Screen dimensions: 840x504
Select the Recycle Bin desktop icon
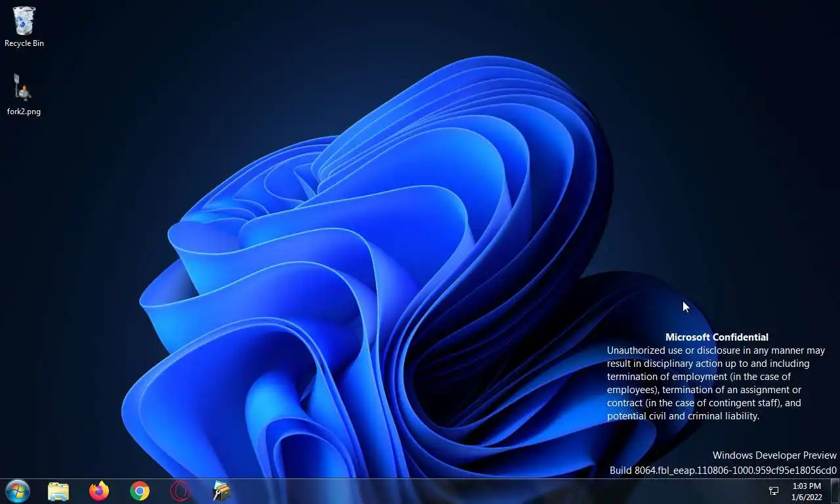tap(24, 27)
